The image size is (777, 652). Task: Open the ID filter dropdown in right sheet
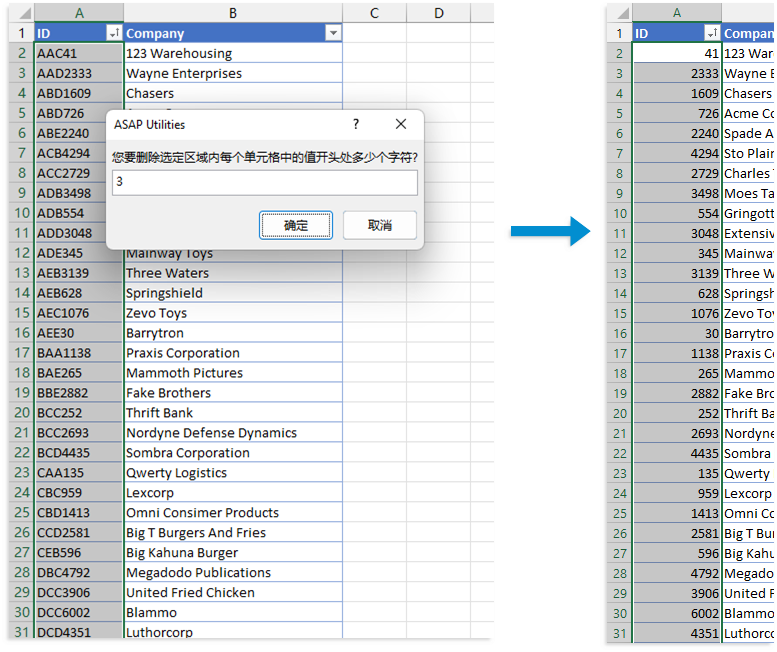point(712,33)
